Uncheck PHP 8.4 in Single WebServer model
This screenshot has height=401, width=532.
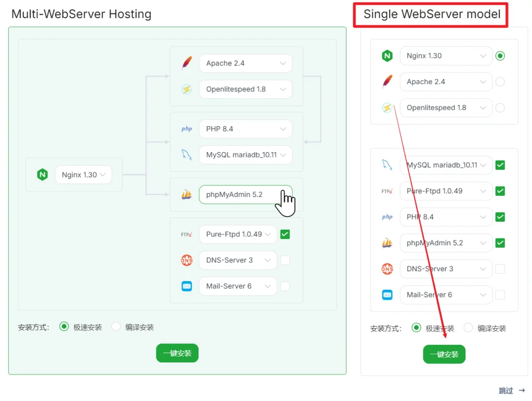pos(500,217)
